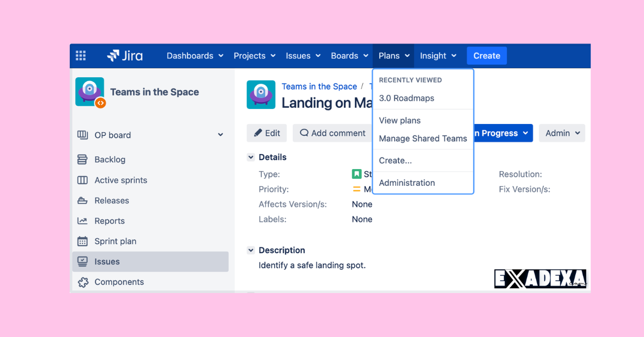Open the Jira apps grid icon
This screenshot has height=337, width=644.
coord(80,55)
